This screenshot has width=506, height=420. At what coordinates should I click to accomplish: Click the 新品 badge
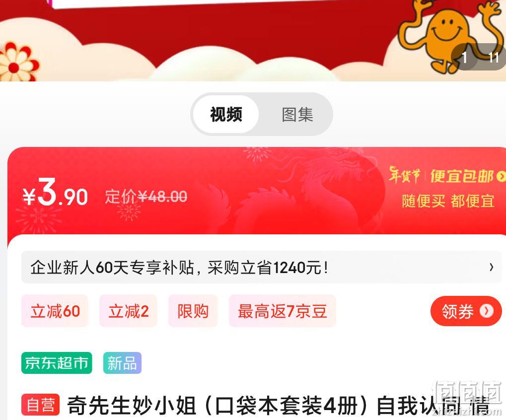[x=122, y=363]
